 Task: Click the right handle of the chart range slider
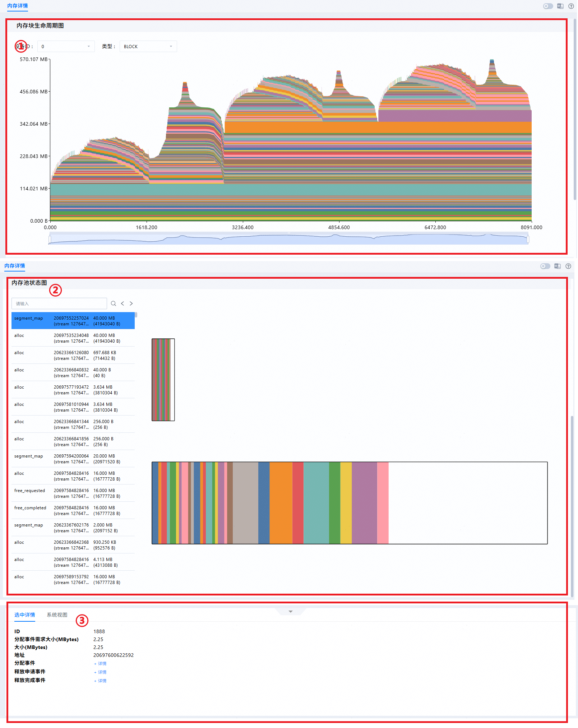click(x=528, y=239)
